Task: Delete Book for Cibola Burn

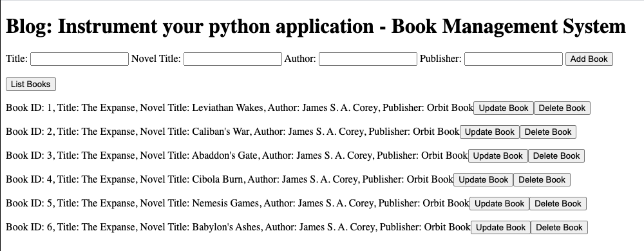Action: (x=542, y=180)
